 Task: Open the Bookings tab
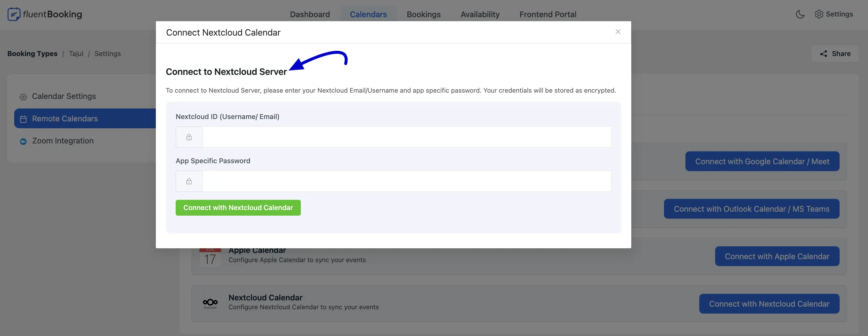point(424,14)
